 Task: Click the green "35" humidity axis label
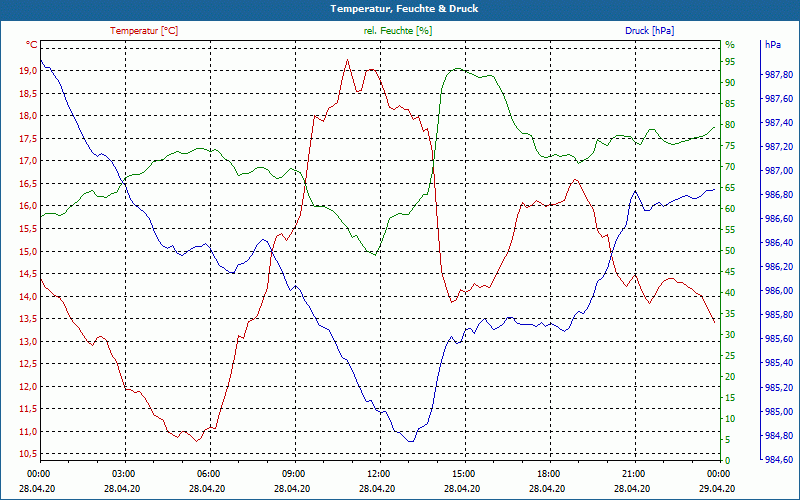tap(730, 314)
